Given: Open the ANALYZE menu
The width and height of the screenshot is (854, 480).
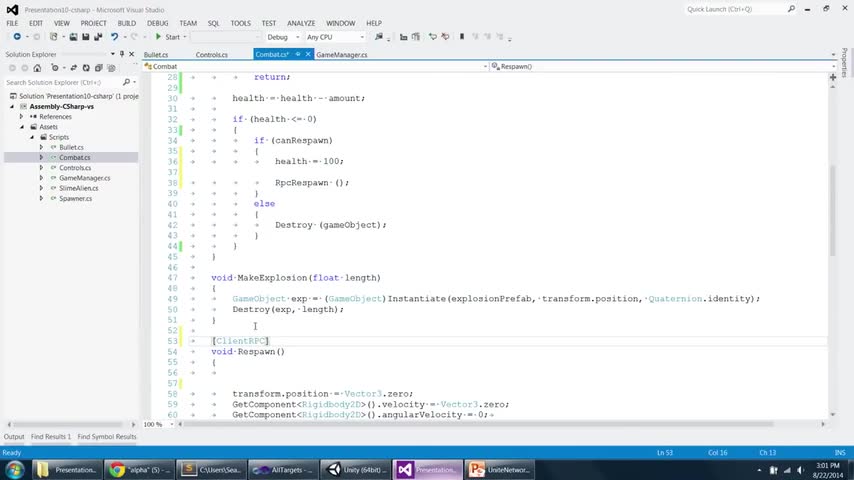Looking at the screenshot, I should (x=301, y=23).
